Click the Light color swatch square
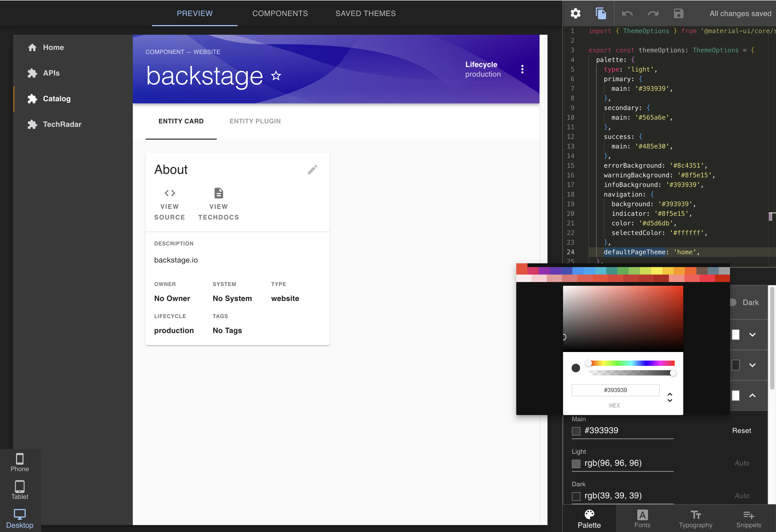Image resolution: width=776 pixels, height=532 pixels. point(576,464)
